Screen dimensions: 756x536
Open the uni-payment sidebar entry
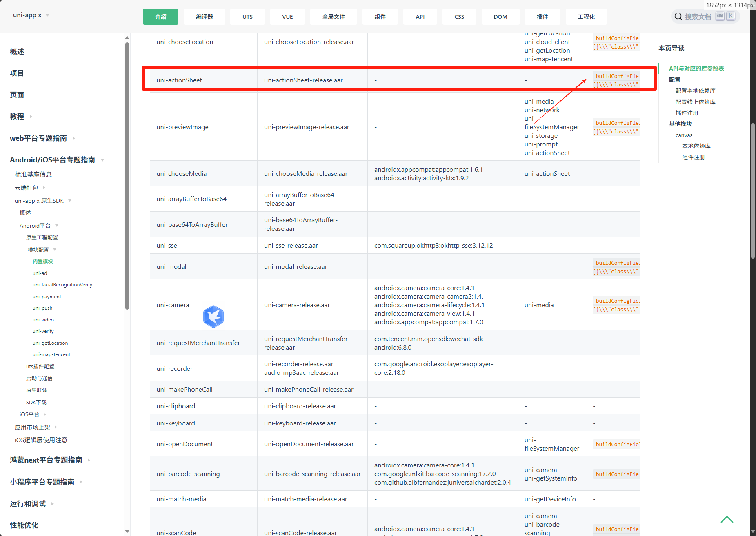[47, 297]
